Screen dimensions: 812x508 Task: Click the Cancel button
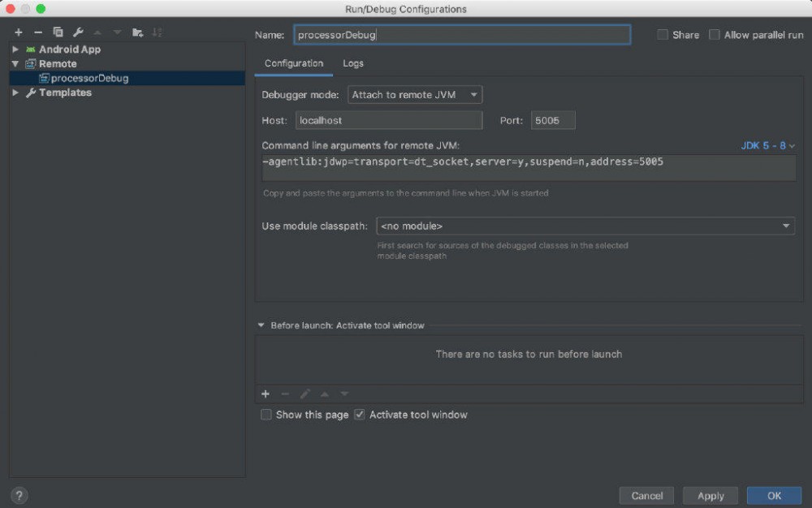click(x=646, y=495)
